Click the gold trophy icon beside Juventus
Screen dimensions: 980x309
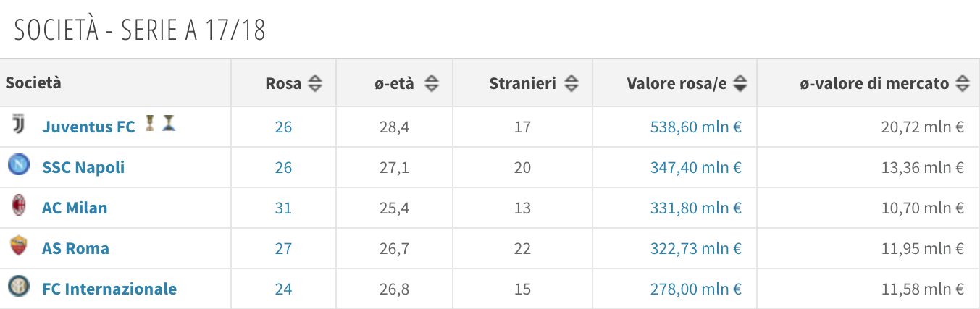tap(150, 124)
